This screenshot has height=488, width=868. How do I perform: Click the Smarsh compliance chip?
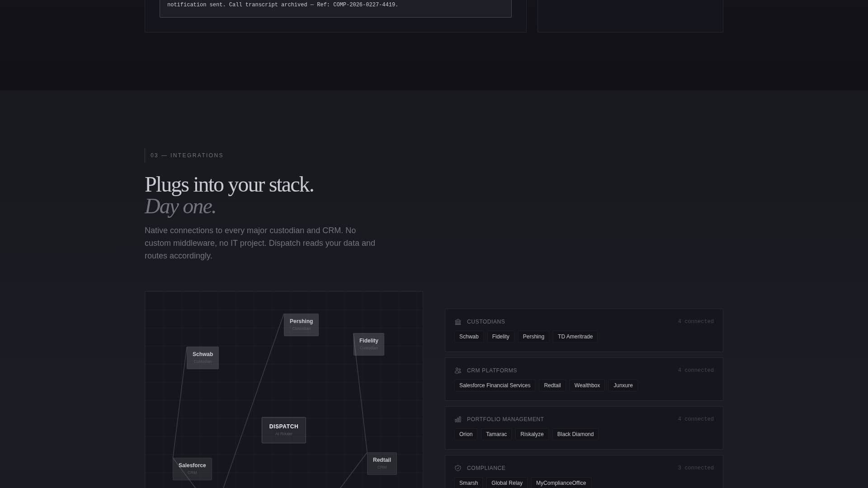[468, 483]
